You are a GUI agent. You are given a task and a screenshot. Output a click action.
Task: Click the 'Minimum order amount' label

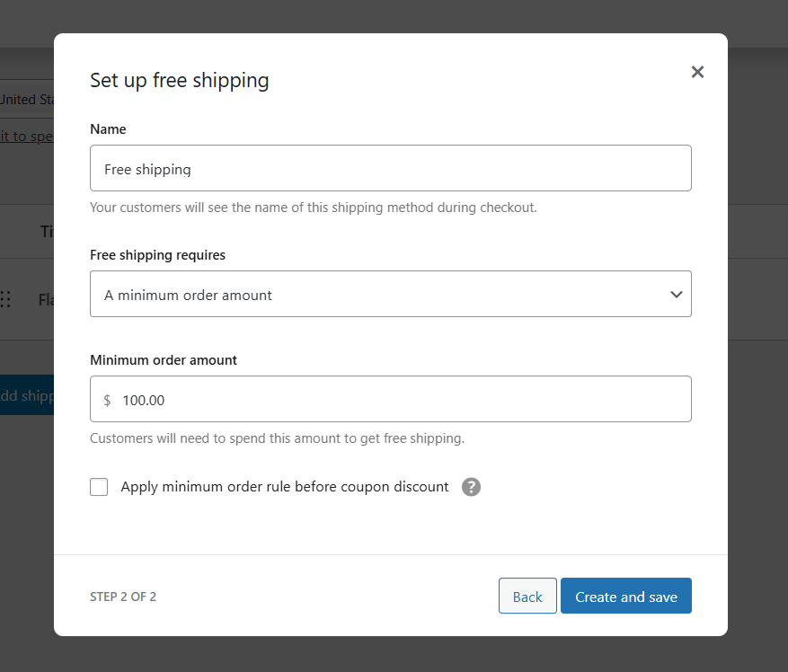click(x=164, y=360)
